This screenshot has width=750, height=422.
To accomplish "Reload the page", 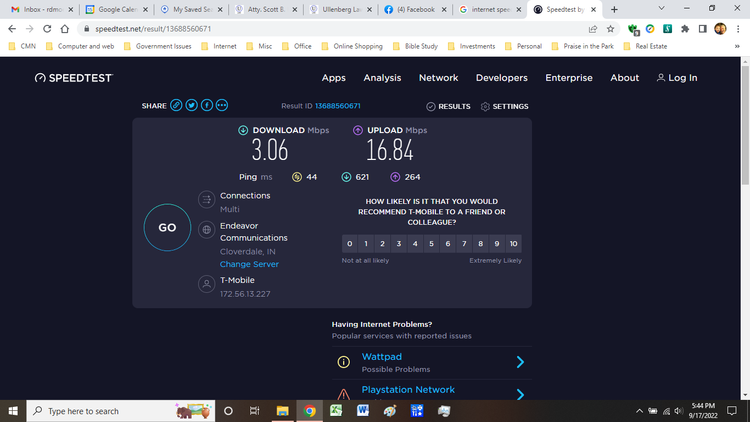I will 47,29.
